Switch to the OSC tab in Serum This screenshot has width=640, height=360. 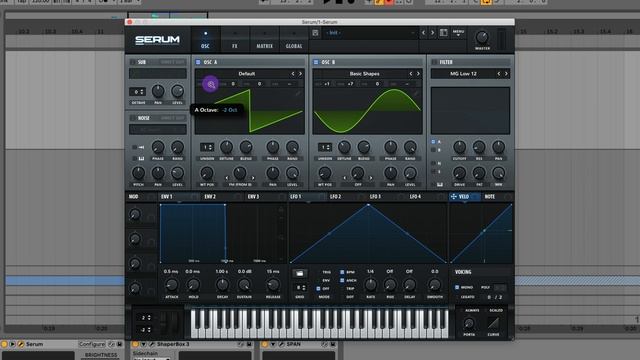pos(205,40)
